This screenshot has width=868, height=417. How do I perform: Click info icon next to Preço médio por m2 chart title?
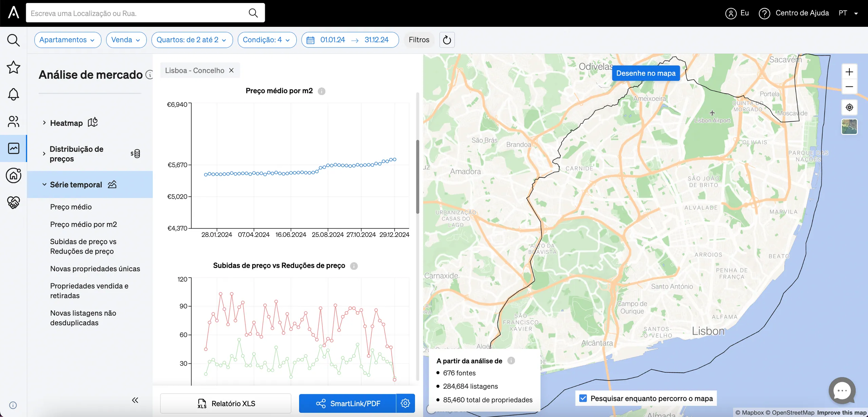coord(321,91)
